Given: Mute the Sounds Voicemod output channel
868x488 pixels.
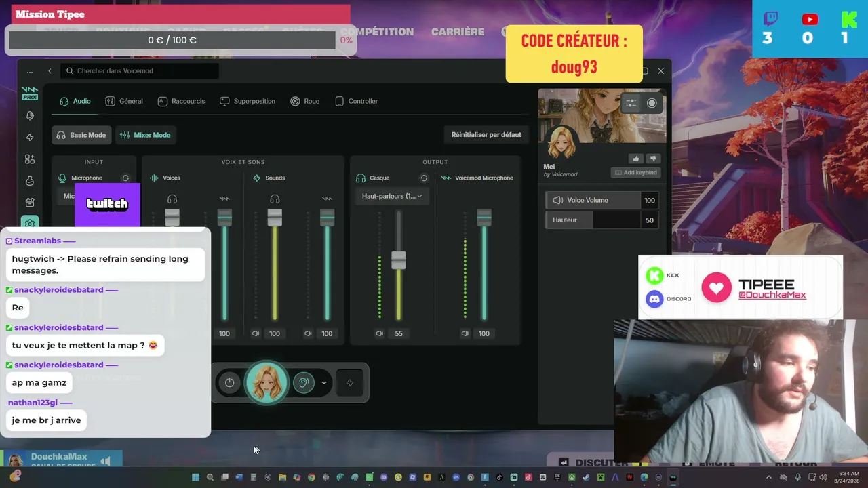Looking at the screenshot, I should [x=308, y=333].
